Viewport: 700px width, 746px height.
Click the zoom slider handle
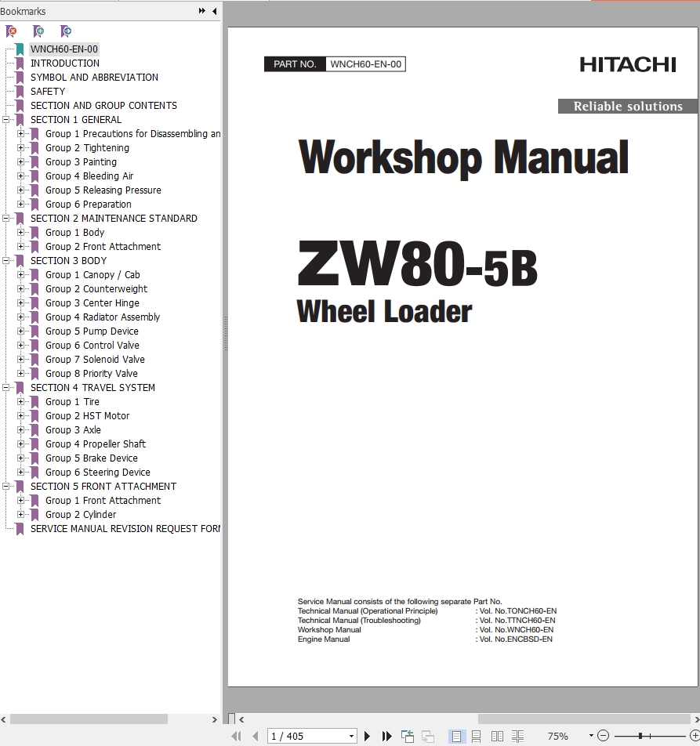640,736
